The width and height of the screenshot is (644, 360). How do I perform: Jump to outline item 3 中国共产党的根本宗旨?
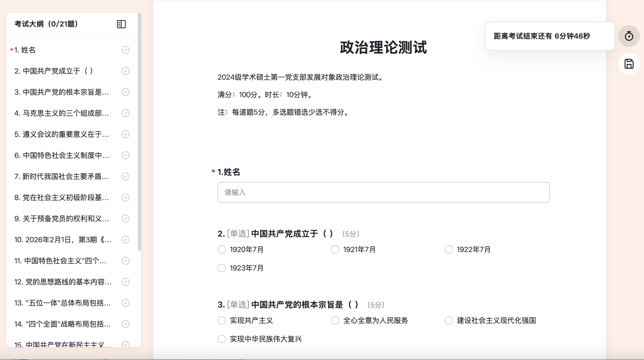pos(62,92)
